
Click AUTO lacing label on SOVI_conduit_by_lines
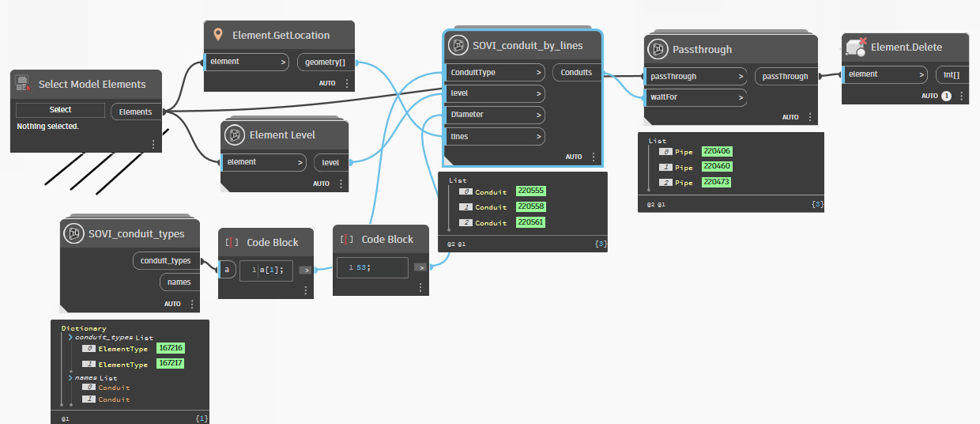pos(574,157)
